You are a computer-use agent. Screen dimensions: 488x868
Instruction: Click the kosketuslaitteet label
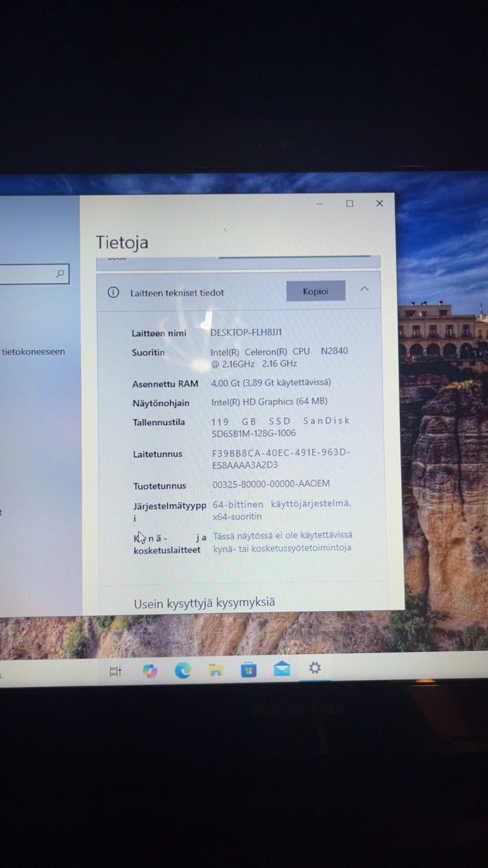coord(167,550)
